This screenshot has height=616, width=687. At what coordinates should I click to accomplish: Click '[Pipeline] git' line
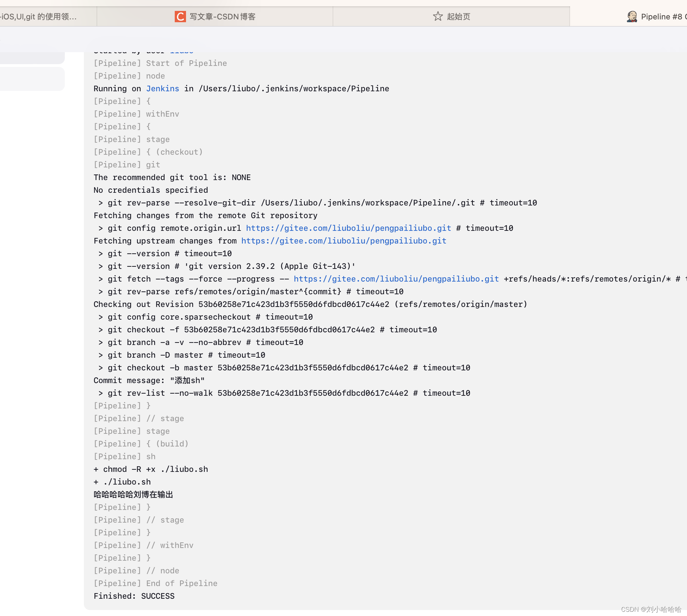point(127,165)
